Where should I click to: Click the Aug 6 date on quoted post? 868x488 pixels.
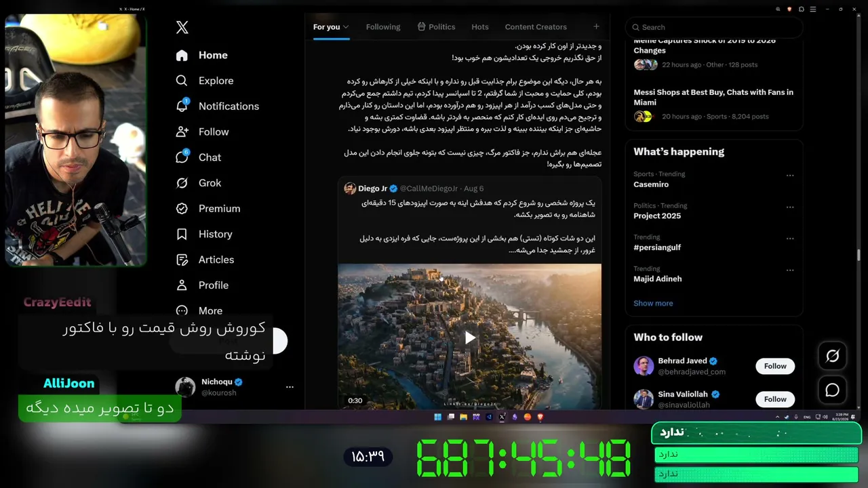point(473,188)
